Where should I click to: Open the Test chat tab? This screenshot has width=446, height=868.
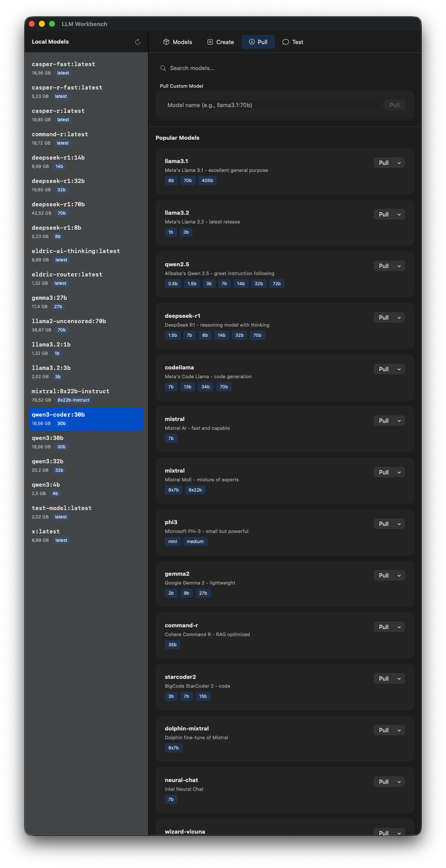[293, 42]
